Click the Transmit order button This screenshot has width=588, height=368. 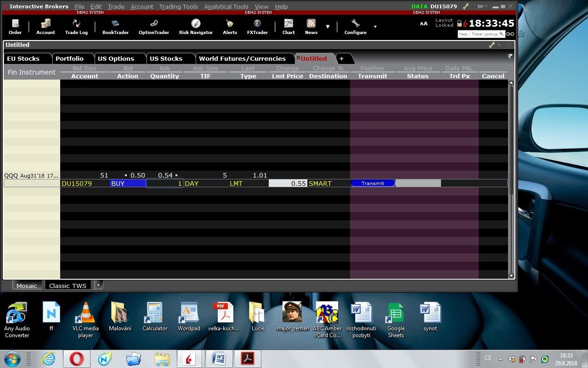[x=373, y=183]
